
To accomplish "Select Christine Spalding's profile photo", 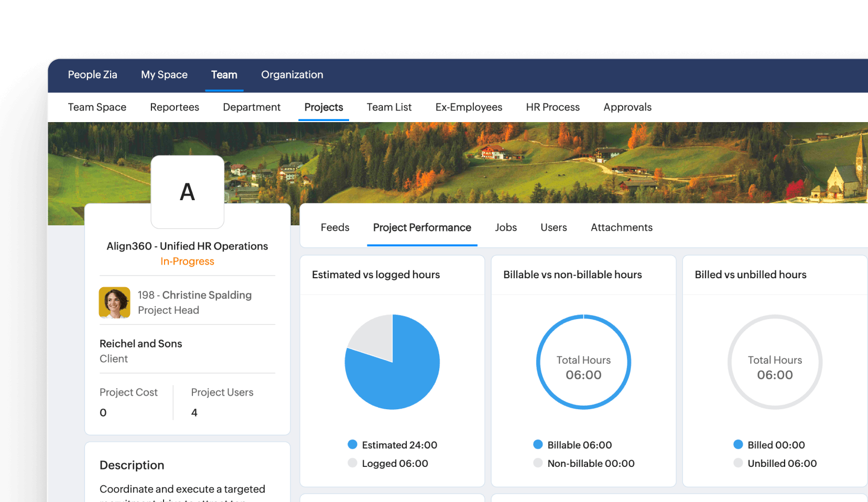I will click(114, 302).
